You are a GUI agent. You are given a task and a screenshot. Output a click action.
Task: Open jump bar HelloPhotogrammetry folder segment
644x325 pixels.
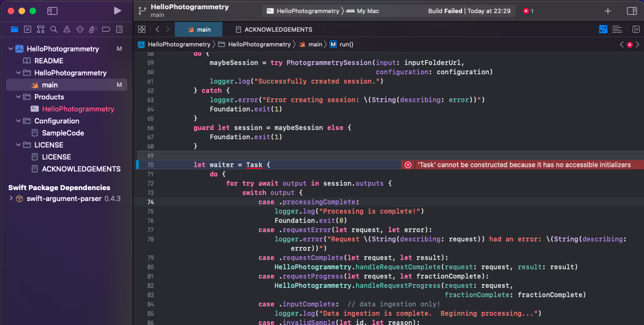[x=255, y=44]
